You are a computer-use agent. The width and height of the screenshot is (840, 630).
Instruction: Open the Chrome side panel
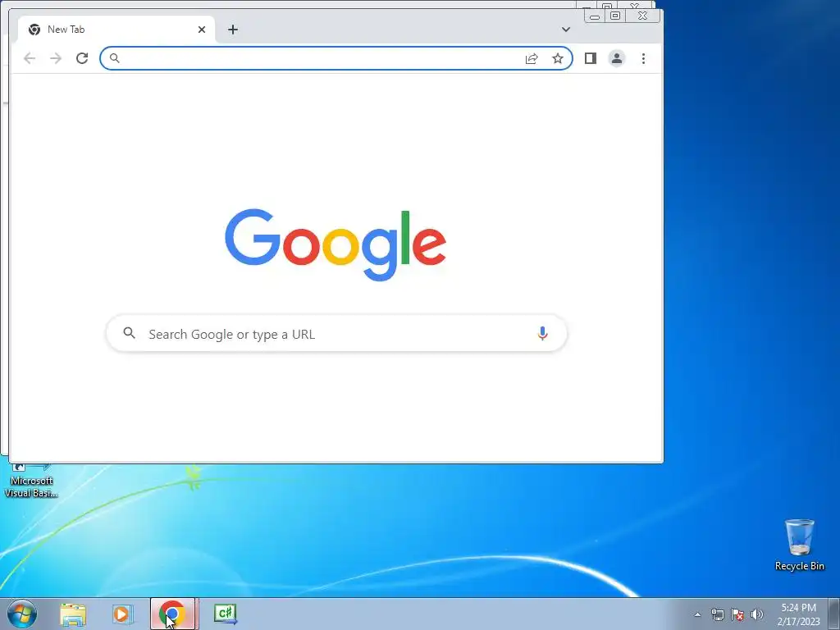tap(591, 58)
